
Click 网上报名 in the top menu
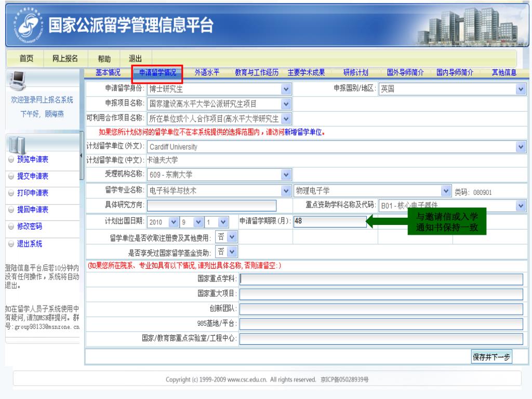coord(65,58)
